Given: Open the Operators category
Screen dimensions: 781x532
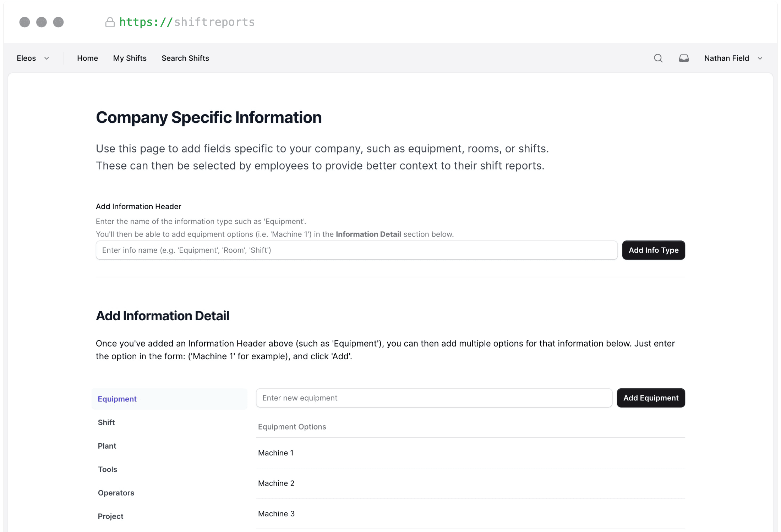Looking at the screenshot, I should click(116, 493).
